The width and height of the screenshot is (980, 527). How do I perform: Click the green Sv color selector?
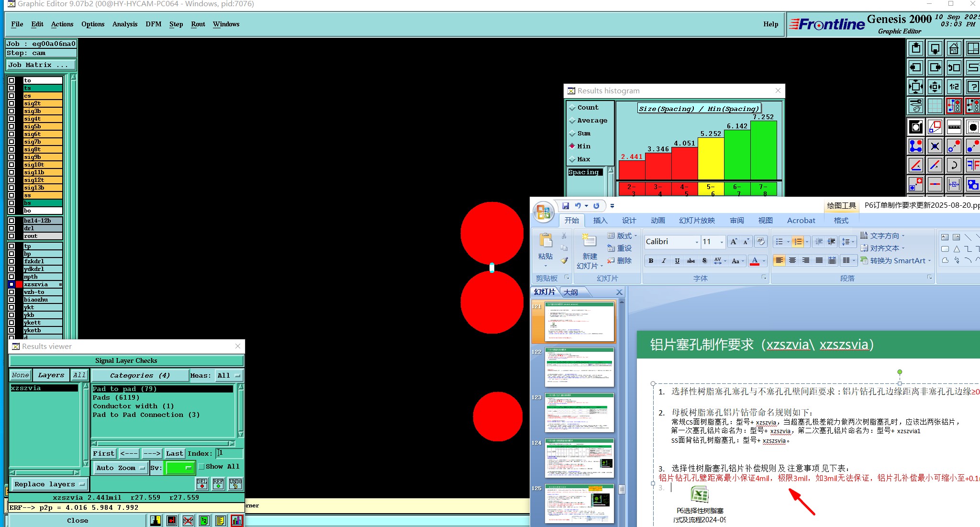(179, 468)
